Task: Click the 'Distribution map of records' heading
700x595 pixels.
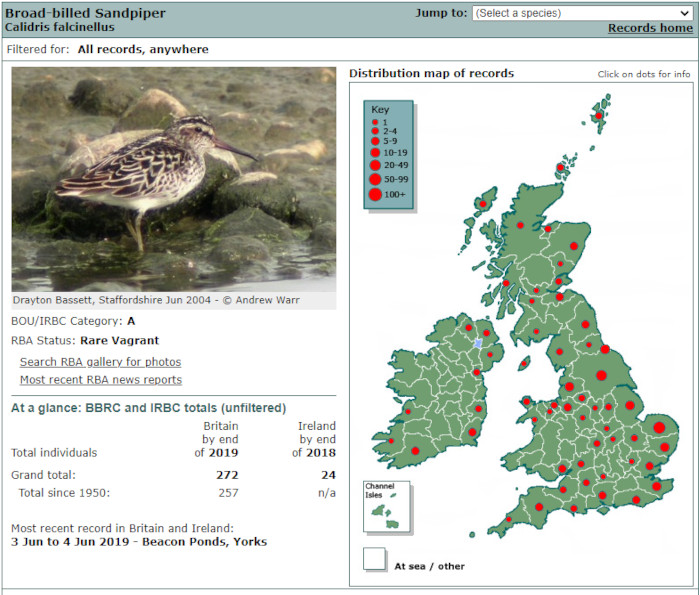Action: click(x=432, y=73)
